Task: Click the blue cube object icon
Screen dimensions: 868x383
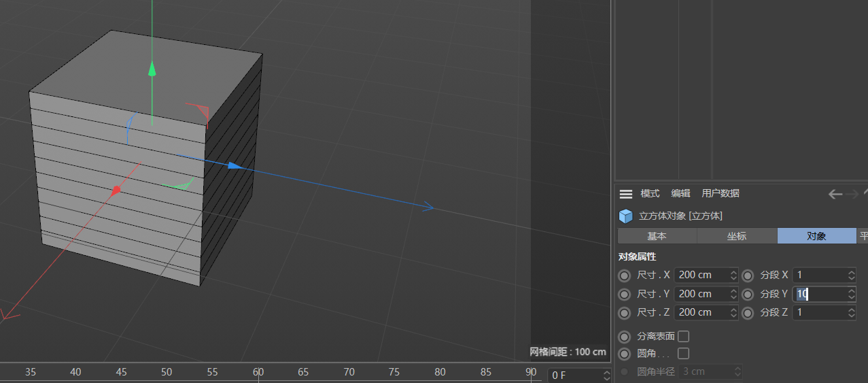Action: point(625,216)
